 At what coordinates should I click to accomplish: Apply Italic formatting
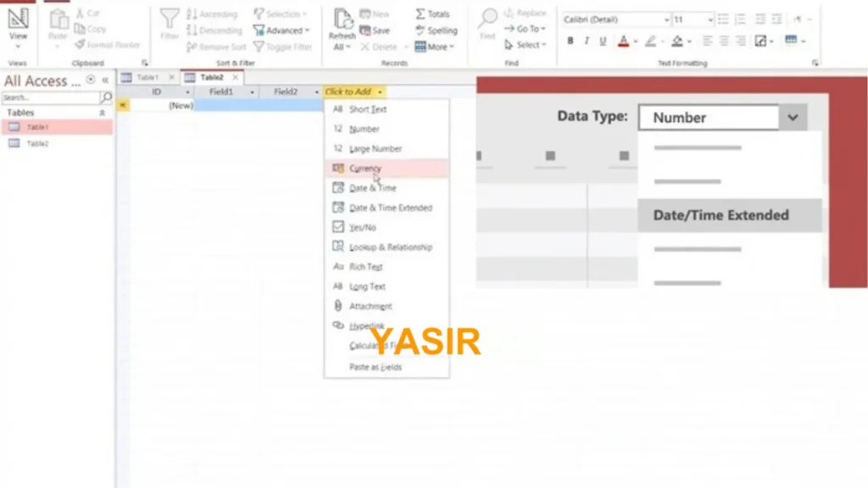click(587, 41)
